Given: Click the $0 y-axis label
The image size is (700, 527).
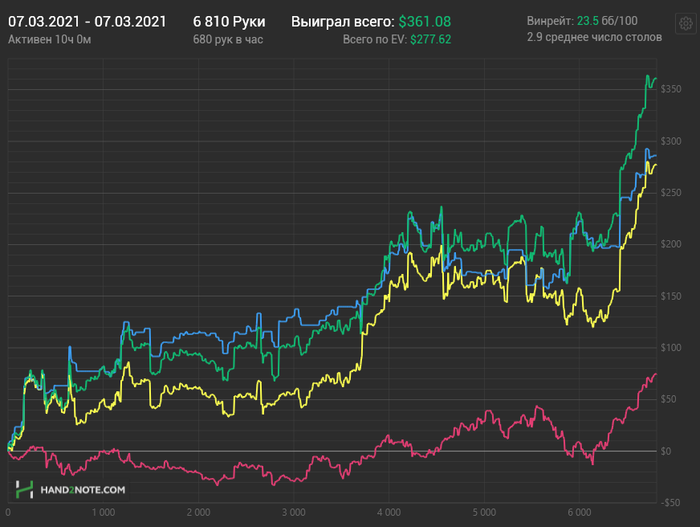Looking at the screenshot, I should (x=666, y=451).
